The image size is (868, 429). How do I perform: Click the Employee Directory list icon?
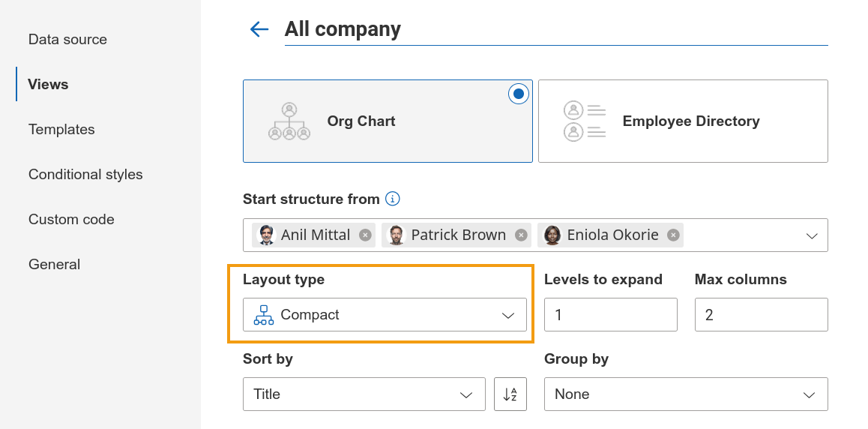click(585, 121)
